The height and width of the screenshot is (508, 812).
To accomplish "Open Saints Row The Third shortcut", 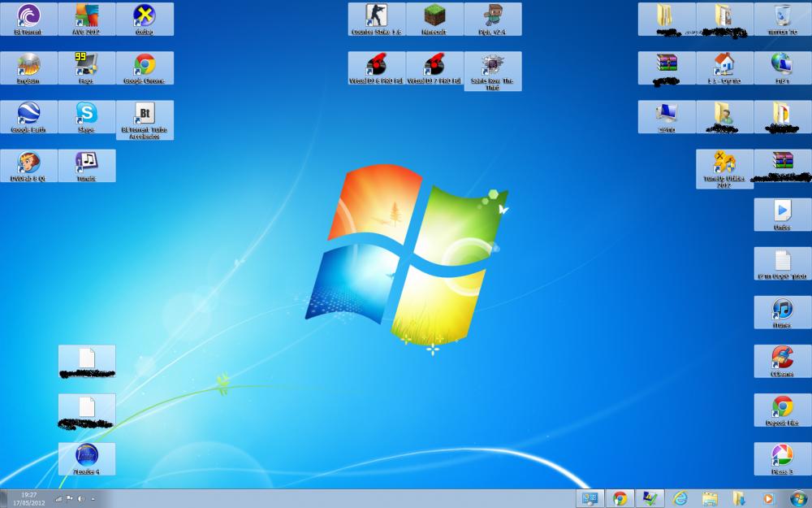I will click(x=493, y=71).
